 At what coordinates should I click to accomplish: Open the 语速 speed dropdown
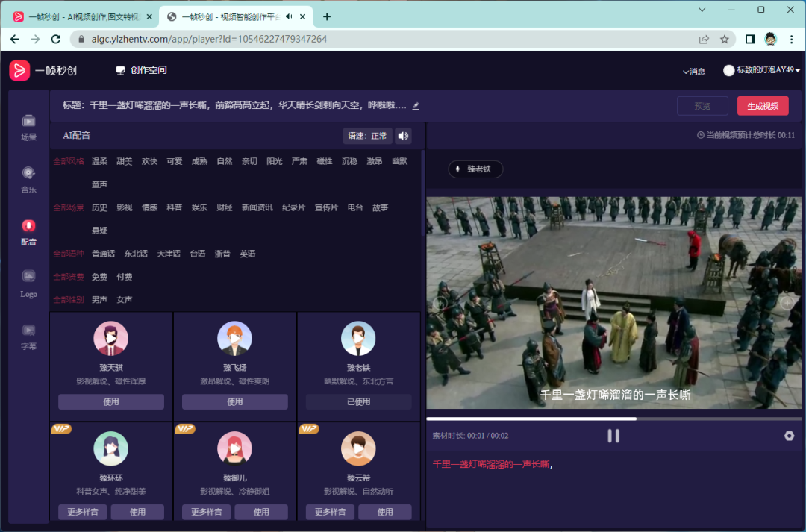pos(367,136)
